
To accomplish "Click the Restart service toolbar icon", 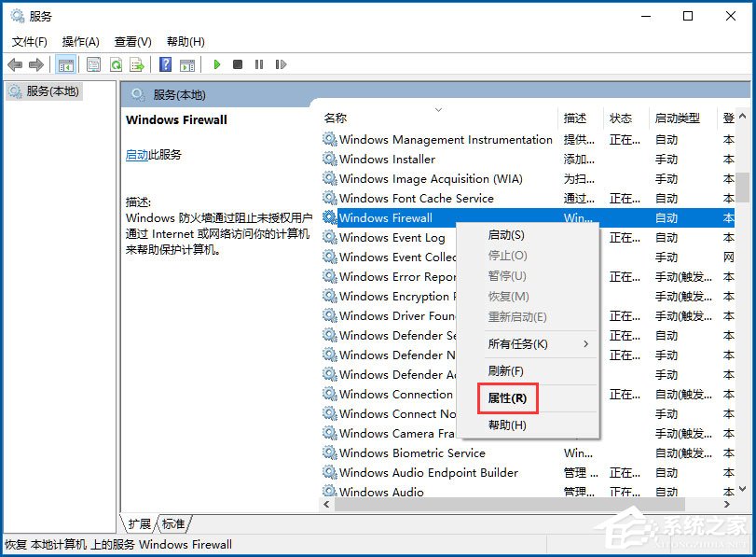I will (x=282, y=63).
